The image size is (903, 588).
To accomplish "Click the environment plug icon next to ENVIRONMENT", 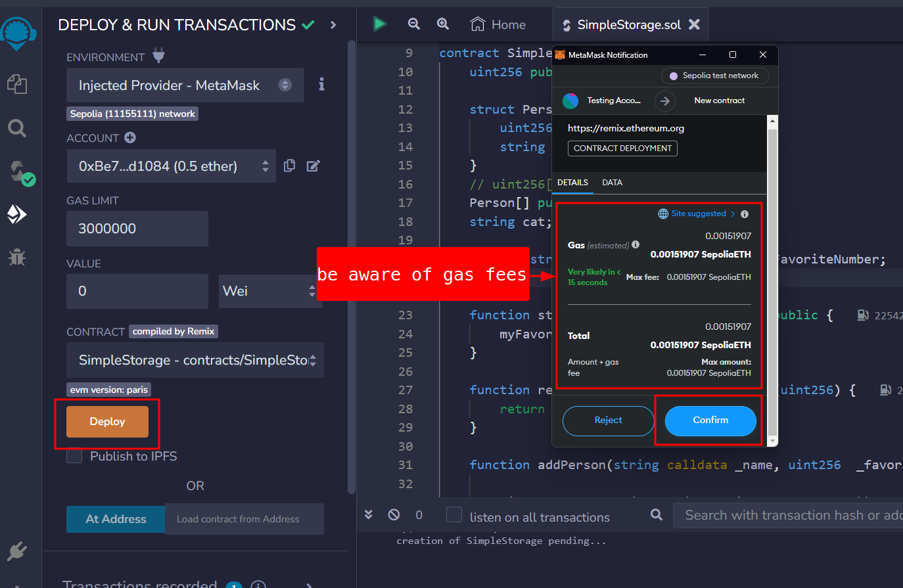I will click(158, 56).
